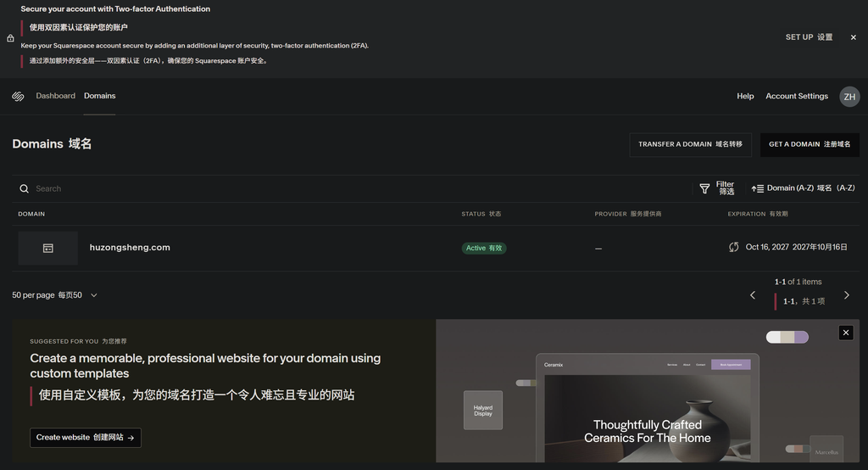Open the huzongsheng.com domain

pos(130,248)
